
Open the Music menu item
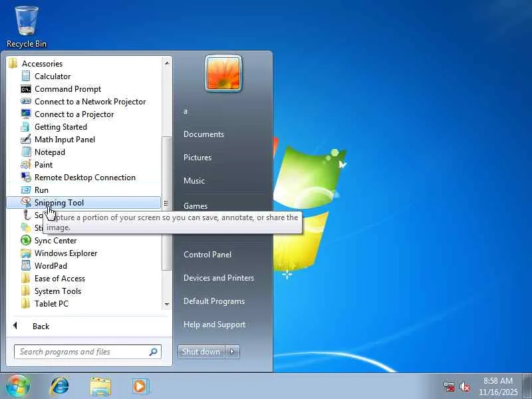click(x=194, y=180)
